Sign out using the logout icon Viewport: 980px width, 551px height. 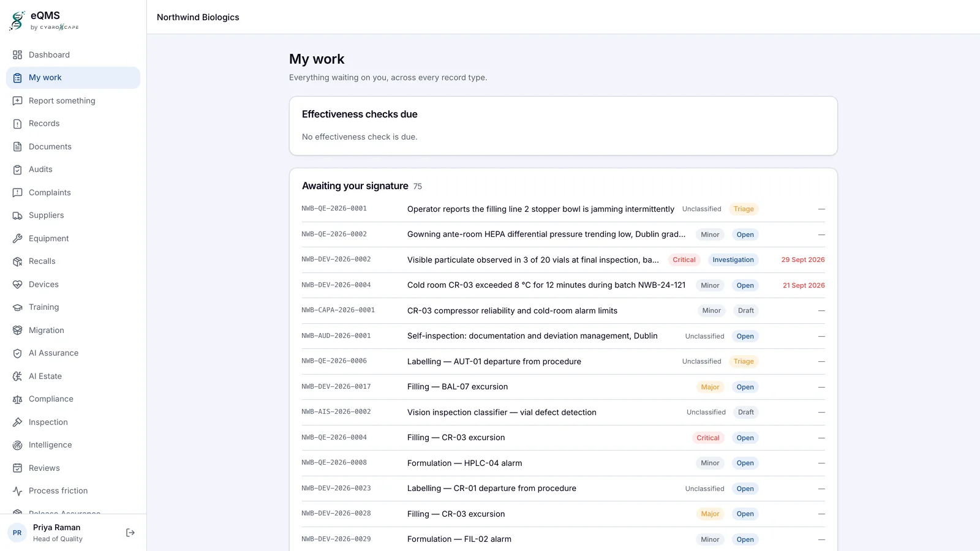click(130, 533)
